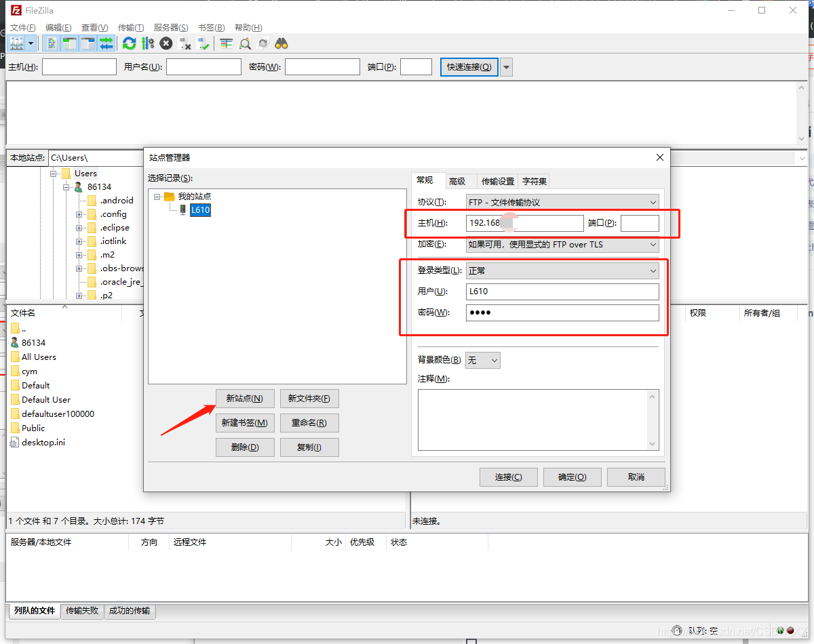Viewport: 814px width, 644px height.
Task: Open the directory listing filters icon
Action: pyautogui.click(x=227, y=43)
